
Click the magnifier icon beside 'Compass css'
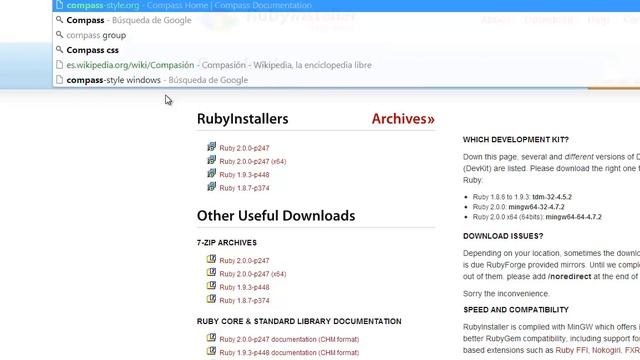coord(60,49)
